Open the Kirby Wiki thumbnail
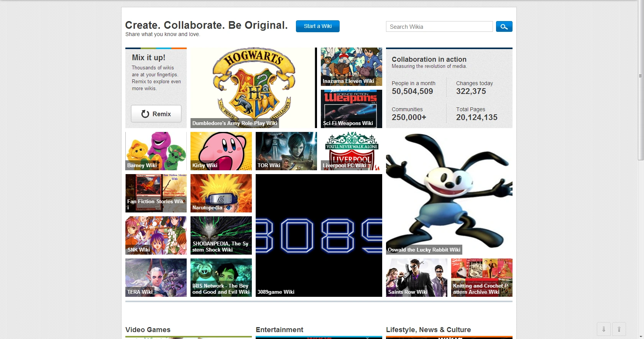The height and width of the screenshot is (339, 644). 221,151
